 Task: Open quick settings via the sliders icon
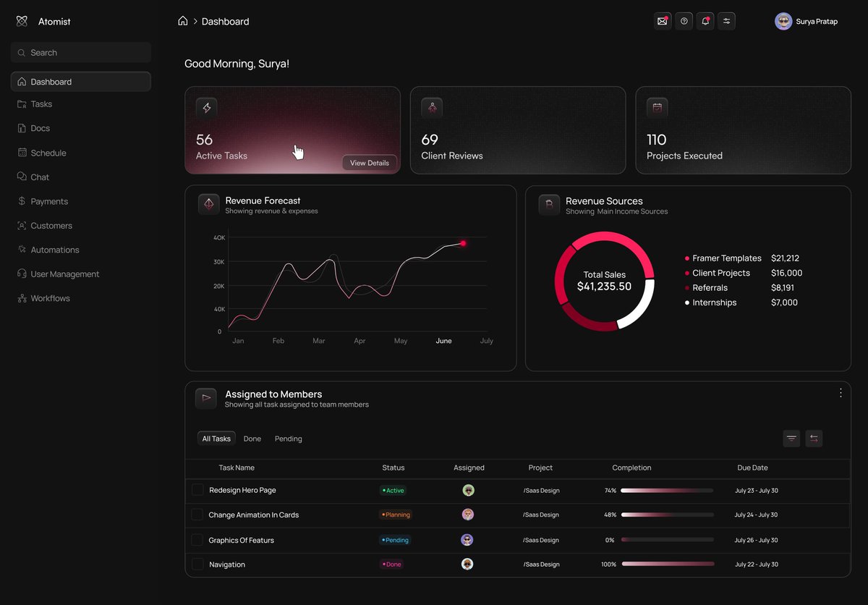727,21
